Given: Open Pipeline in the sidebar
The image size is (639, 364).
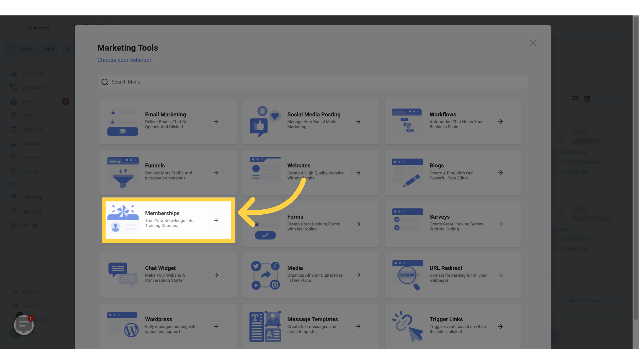Looking at the screenshot, I should (x=24, y=157).
